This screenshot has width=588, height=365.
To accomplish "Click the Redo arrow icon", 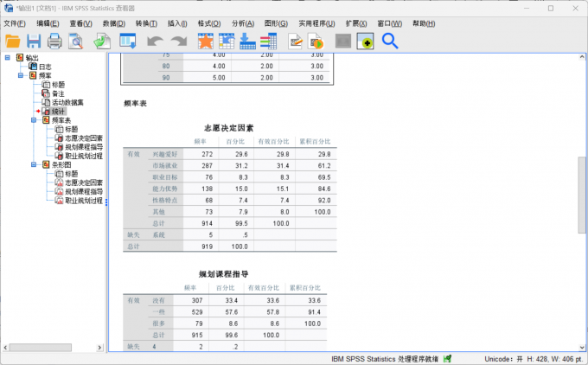I will coord(178,41).
